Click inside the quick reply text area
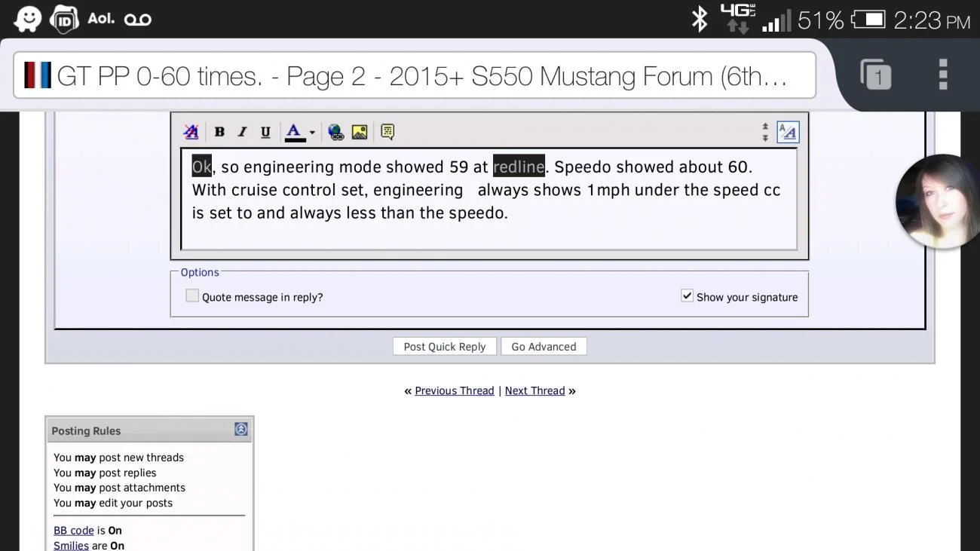Screen dimensions: 980x551 pyautogui.click(x=489, y=199)
